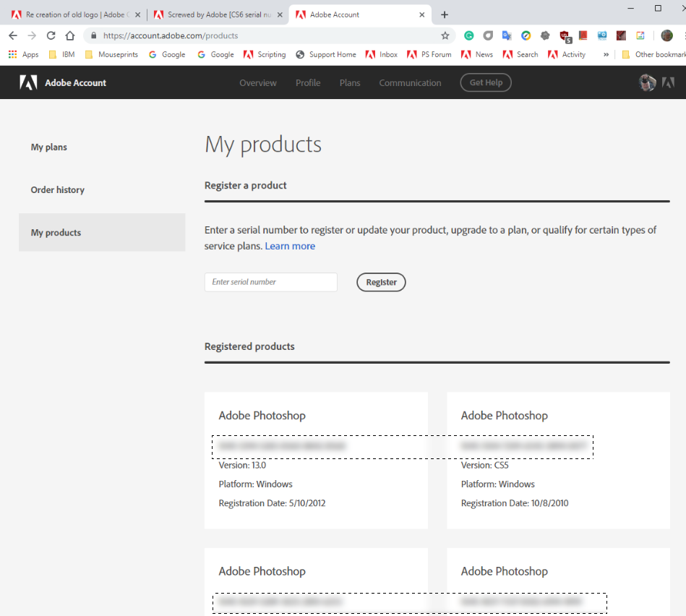Open a new browser tab

[x=445, y=14]
